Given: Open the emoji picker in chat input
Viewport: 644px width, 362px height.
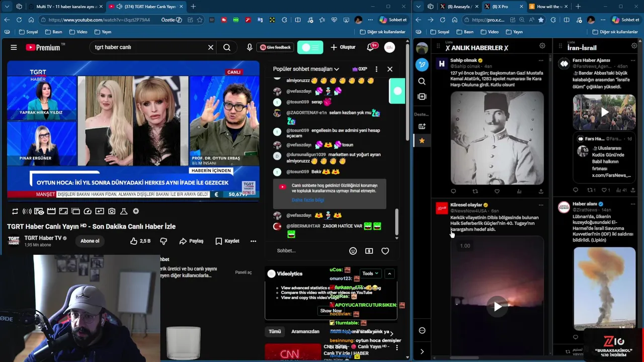Looking at the screenshot, I should click(353, 251).
